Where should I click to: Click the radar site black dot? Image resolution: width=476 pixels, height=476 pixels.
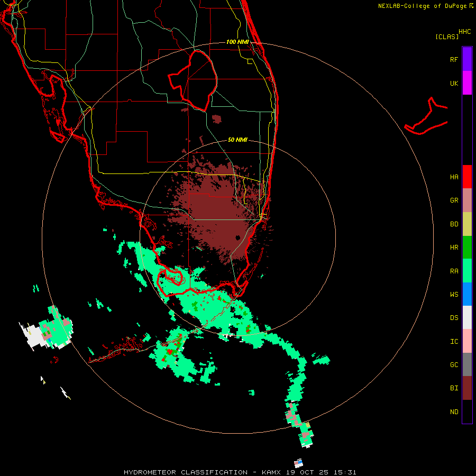[x=237, y=237]
